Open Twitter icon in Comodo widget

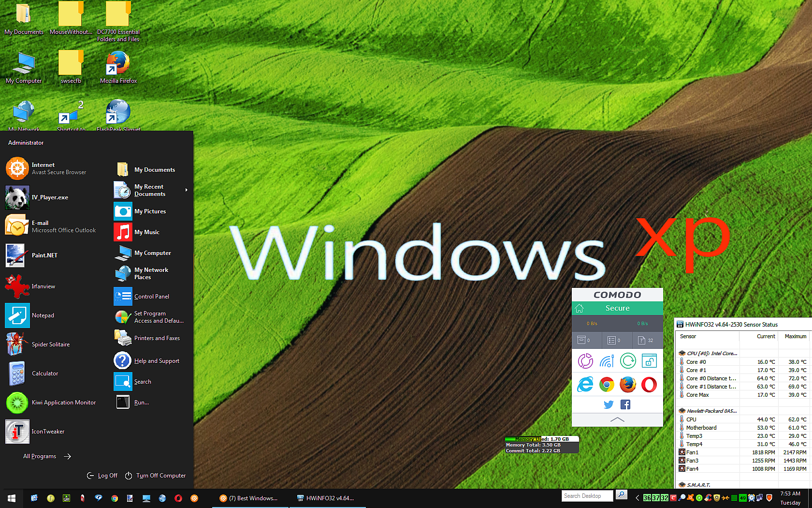(x=609, y=404)
